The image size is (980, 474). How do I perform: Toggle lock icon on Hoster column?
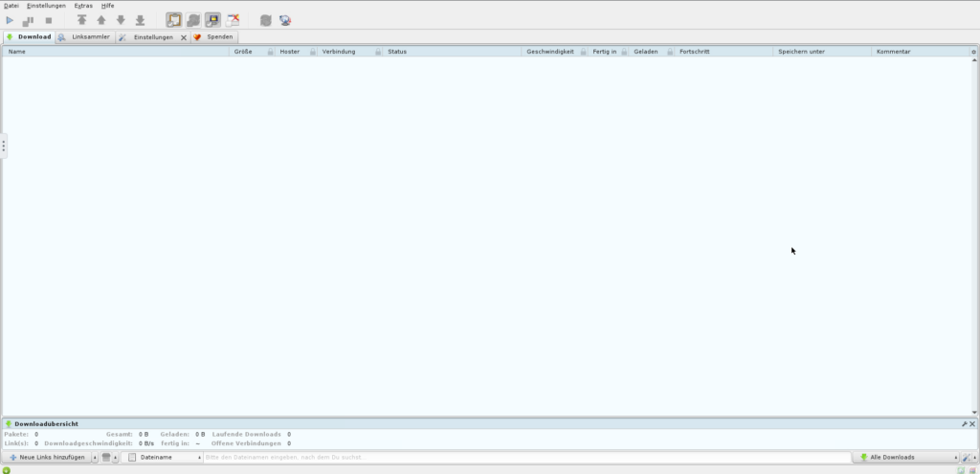[x=313, y=52]
